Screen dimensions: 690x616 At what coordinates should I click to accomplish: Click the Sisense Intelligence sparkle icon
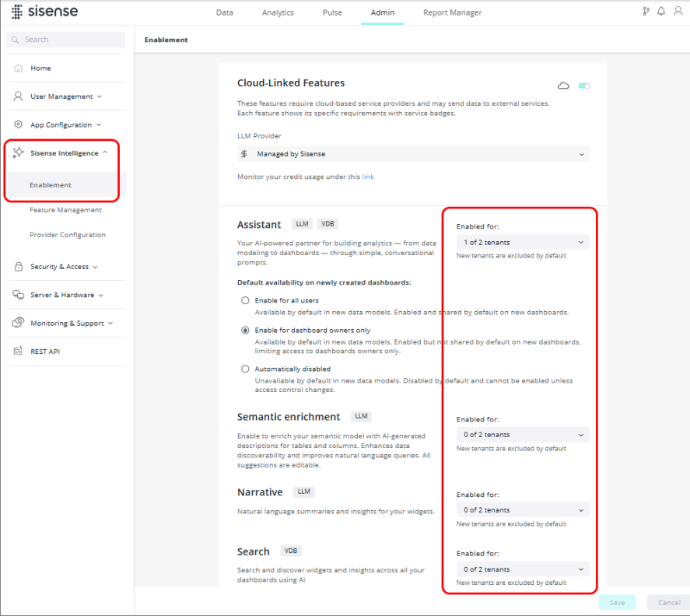click(18, 152)
